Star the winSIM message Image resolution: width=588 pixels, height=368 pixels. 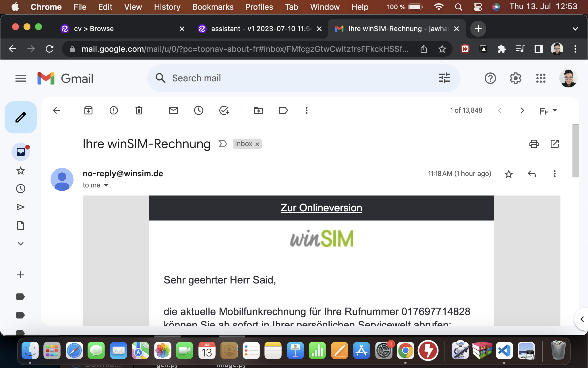[508, 174]
